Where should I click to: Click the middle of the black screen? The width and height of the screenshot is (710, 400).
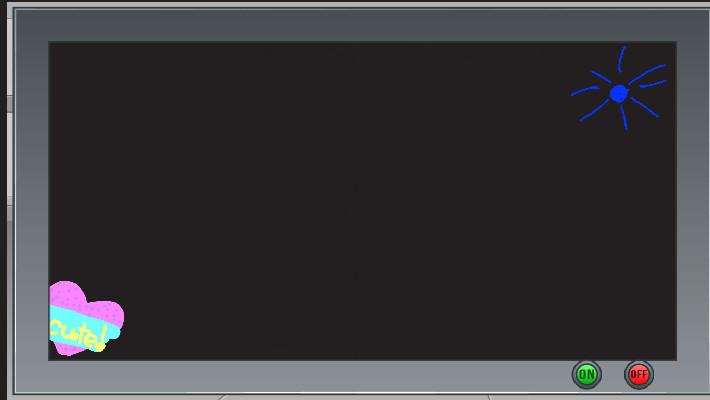[x=362, y=201]
